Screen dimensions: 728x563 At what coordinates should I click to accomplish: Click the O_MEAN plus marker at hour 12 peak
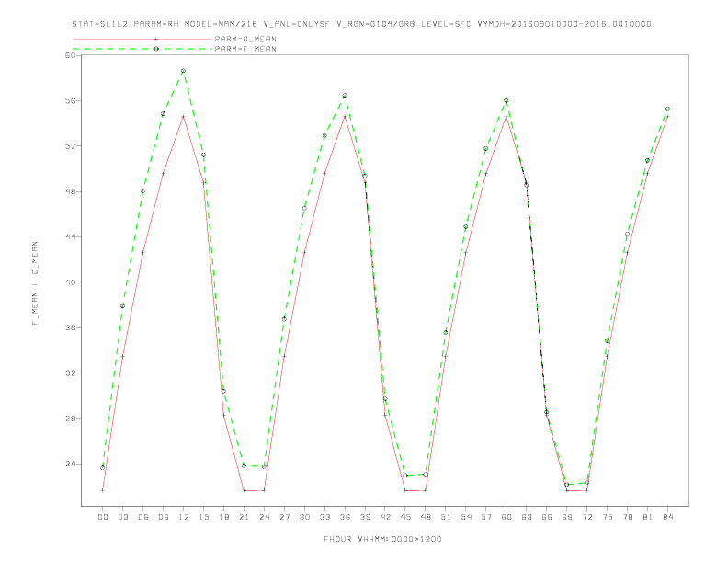tap(184, 117)
